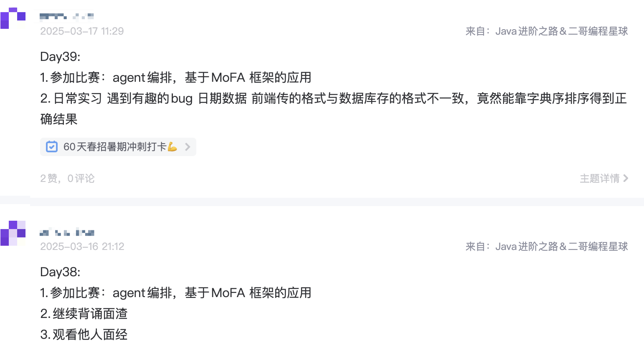The image size is (644, 343).
Task: Click the flexed muscle emoji in the tag
Action: (172, 147)
